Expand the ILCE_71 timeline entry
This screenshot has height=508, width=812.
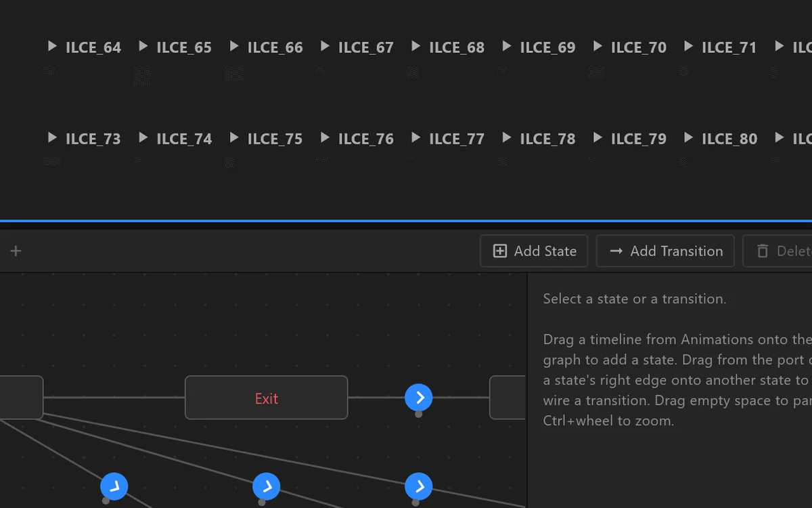[688, 46]
